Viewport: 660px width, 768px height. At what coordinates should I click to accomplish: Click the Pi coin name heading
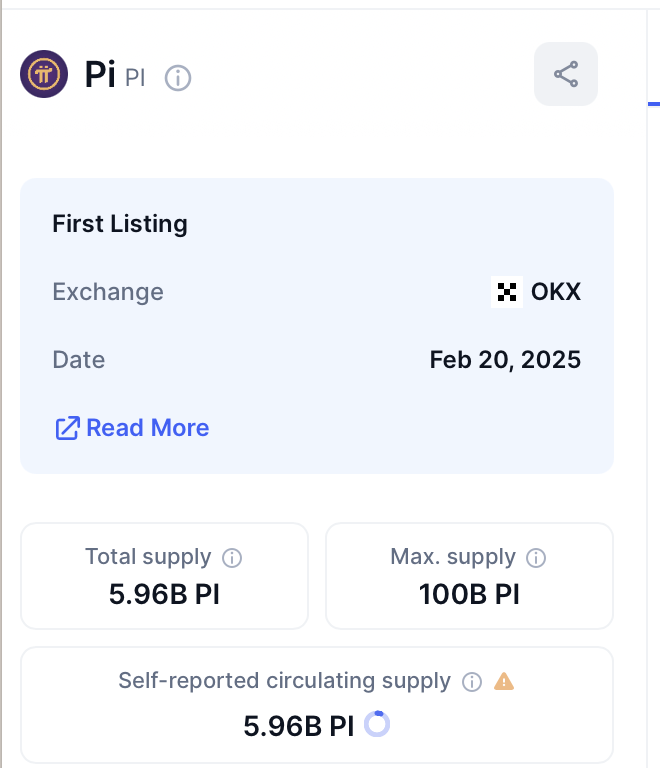click(100, 75)
